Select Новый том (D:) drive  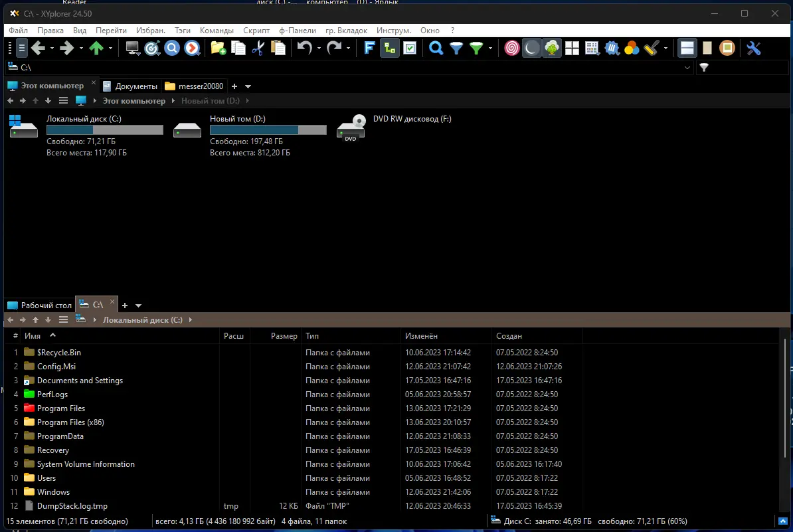(x=250, y=135)
